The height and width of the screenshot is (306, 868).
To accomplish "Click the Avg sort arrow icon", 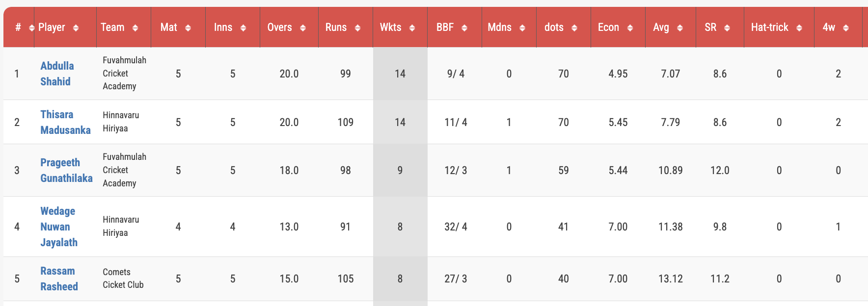I will 680,28.
